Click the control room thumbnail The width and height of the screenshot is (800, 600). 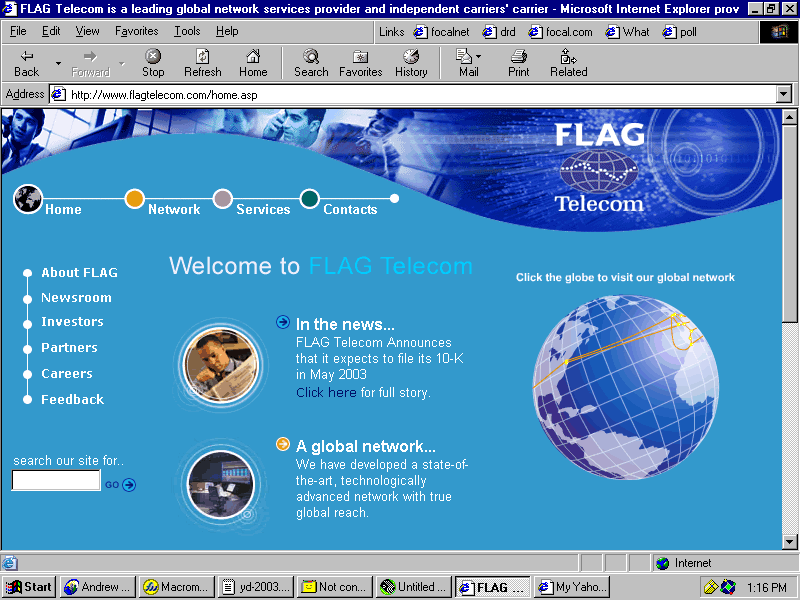point(221,485)
